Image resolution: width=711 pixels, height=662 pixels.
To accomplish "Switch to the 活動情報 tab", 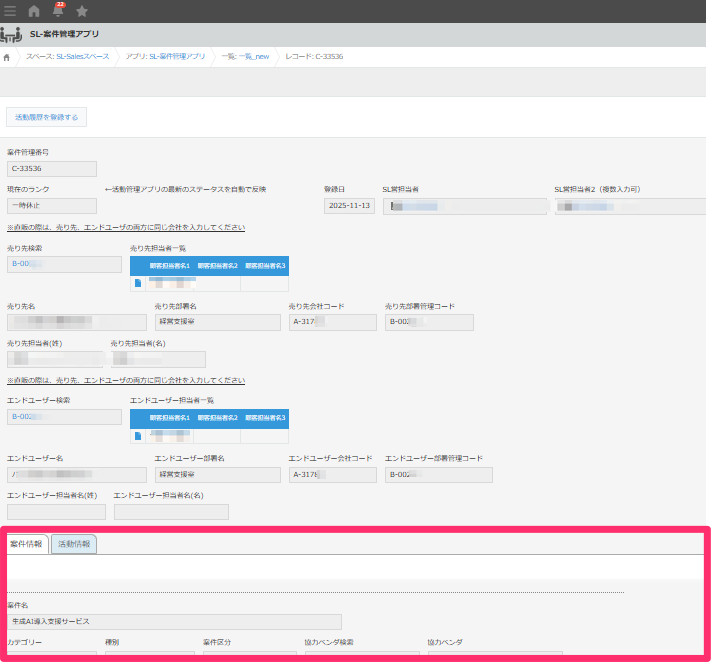I will 74,544.
